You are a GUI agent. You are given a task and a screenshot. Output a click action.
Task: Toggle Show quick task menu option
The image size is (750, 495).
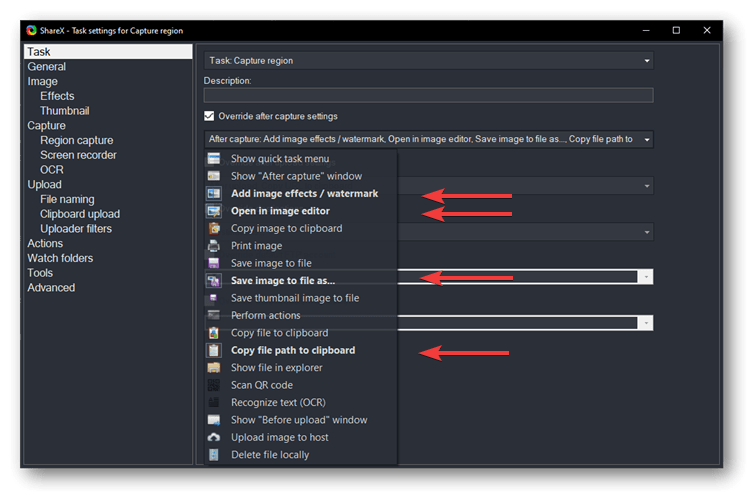click(301, 158)
